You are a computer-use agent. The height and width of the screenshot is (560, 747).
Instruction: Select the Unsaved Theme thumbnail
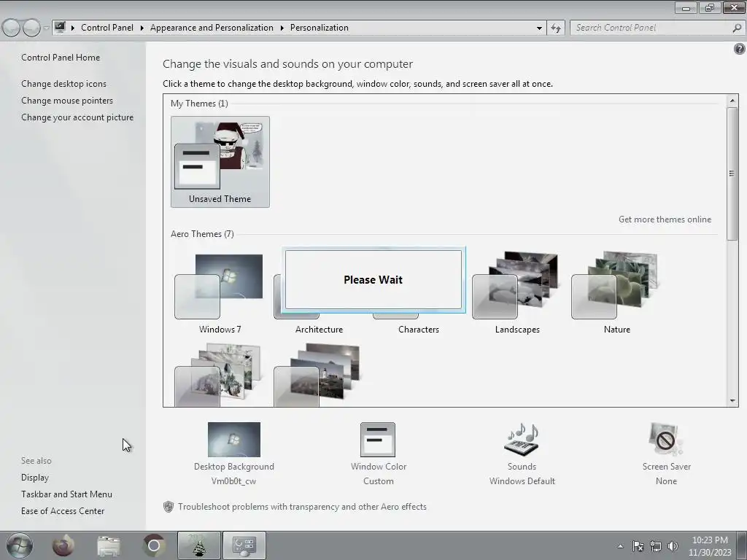(220, 162)
